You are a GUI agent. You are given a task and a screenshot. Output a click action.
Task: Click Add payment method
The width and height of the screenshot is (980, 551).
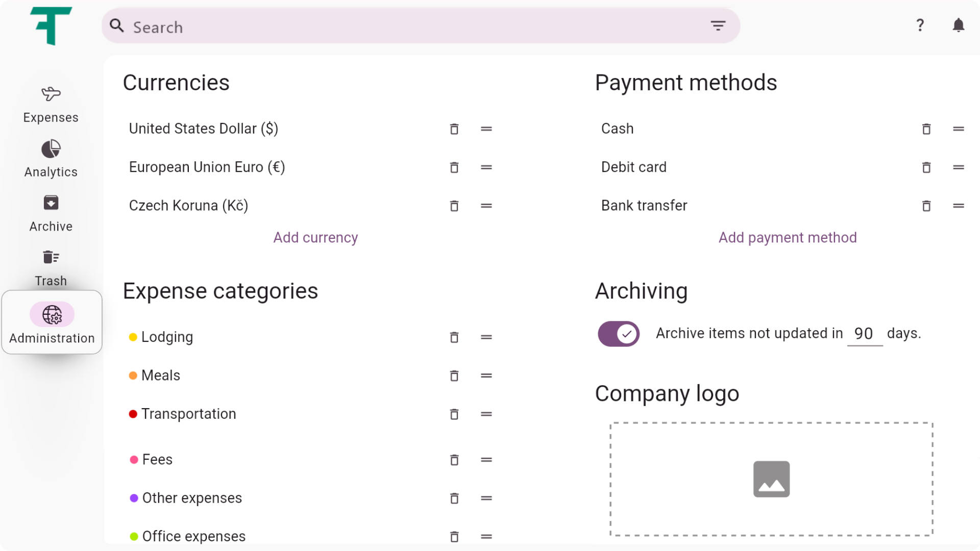pos(788,237)
